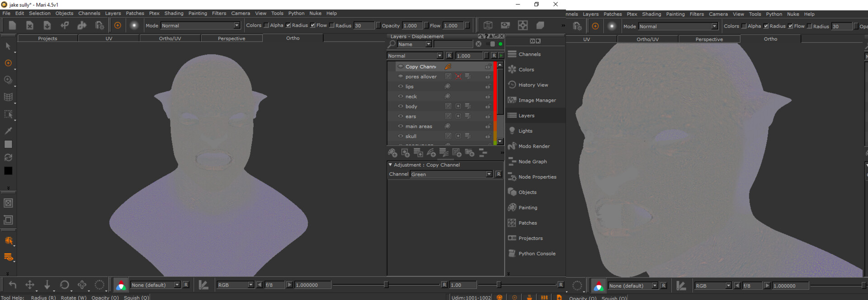Click the RGB color circles icon in main window
The image size is (868, 300).
[121, 285]
